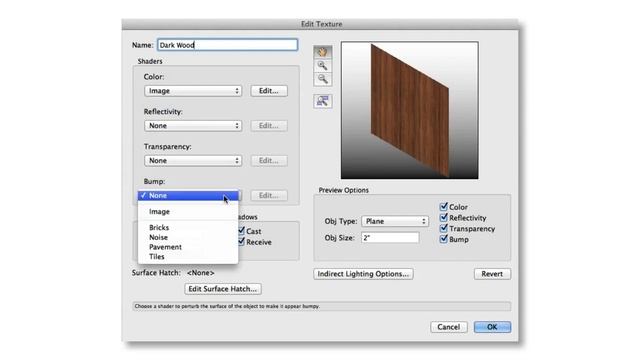Open the Reflectivity shader dropdown
640x360 pixels.
pyautogui.click(x=193, y=126)
